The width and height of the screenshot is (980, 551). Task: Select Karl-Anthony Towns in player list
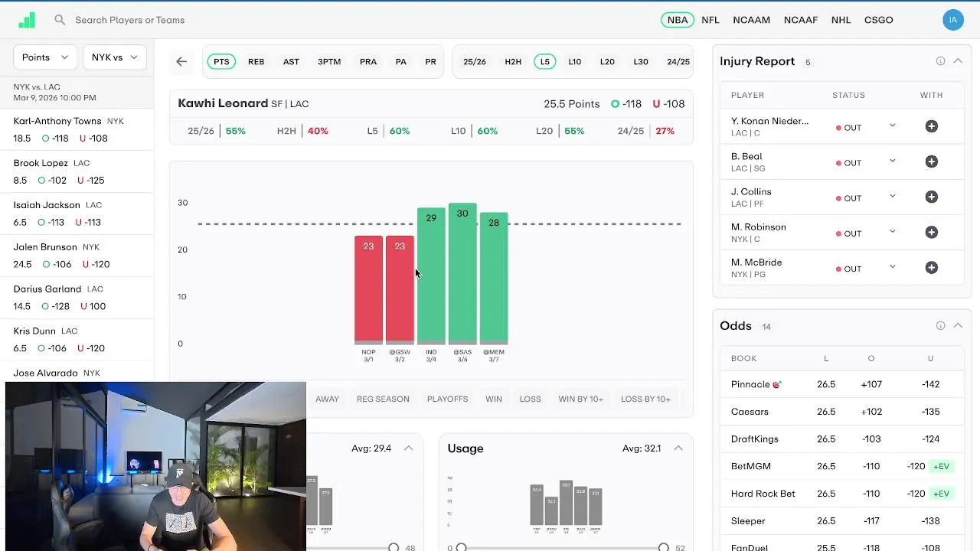(77, 129)
